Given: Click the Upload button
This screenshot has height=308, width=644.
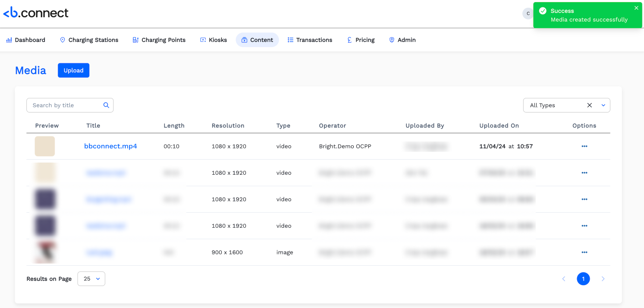Looking at the screenshot, I should pos(73,70).
